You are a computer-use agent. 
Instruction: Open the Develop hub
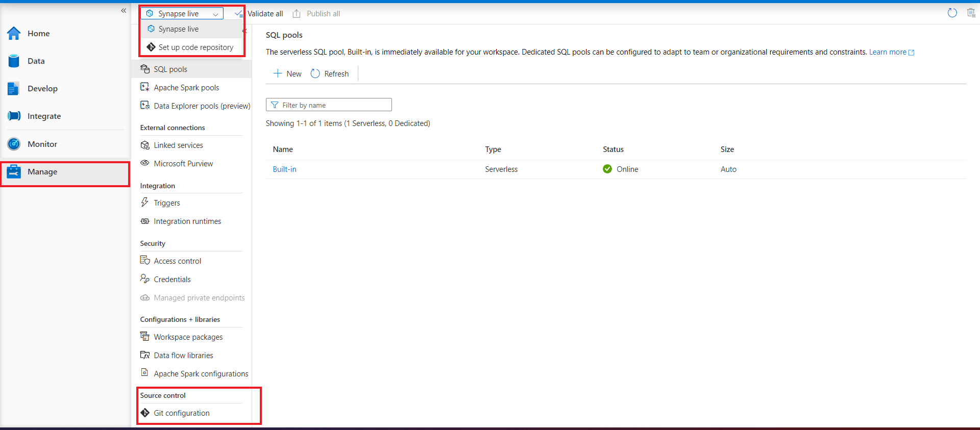pyautogui.click(x=33, y=89)
